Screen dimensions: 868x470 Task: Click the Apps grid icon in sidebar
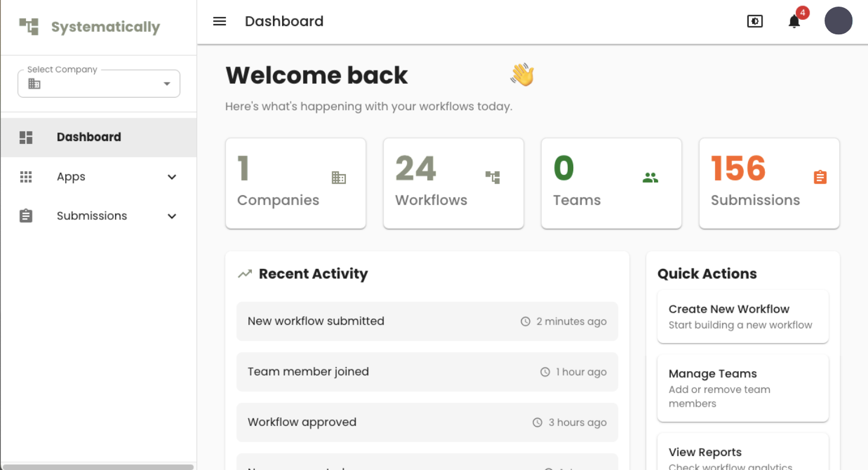(x=26, y=177)
